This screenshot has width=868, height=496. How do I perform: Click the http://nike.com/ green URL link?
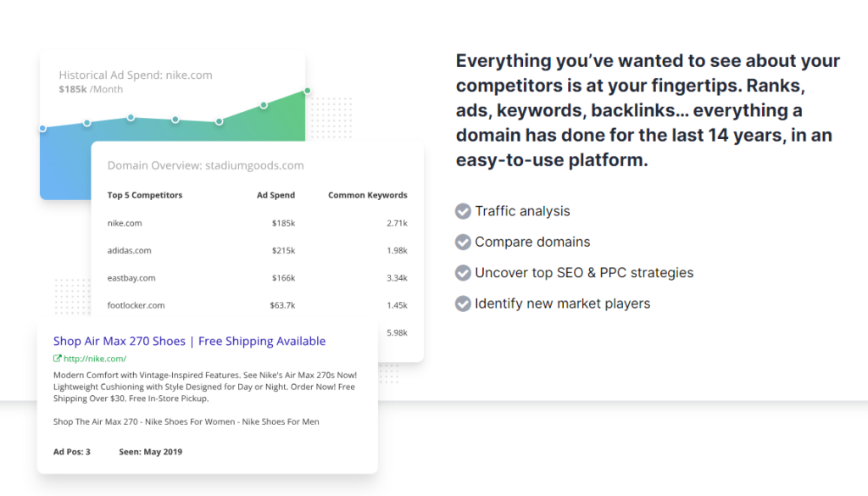point(94,359)
